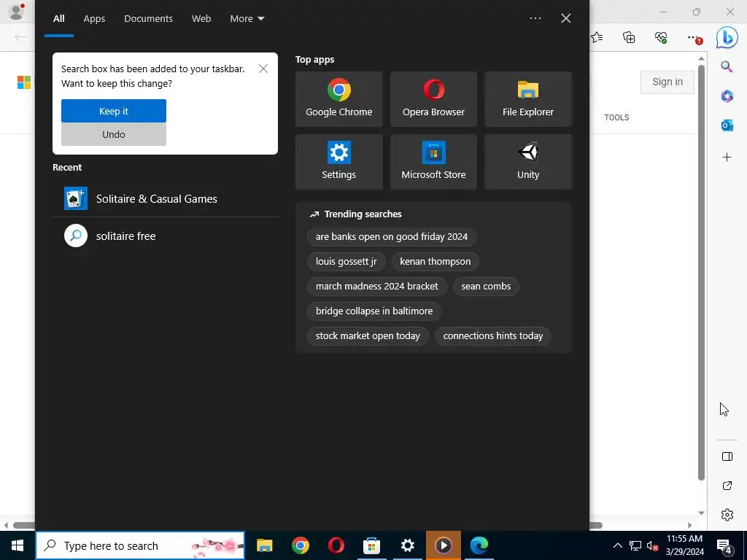
Task: Click Edge sidebar search magnifier icon
Action: pyautogui.click(x=727, y=66)
